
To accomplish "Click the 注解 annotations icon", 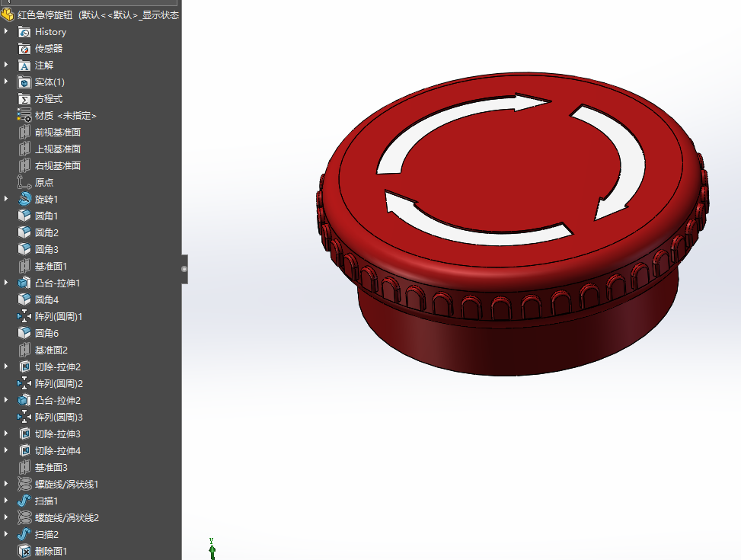I will click(24, 66).
